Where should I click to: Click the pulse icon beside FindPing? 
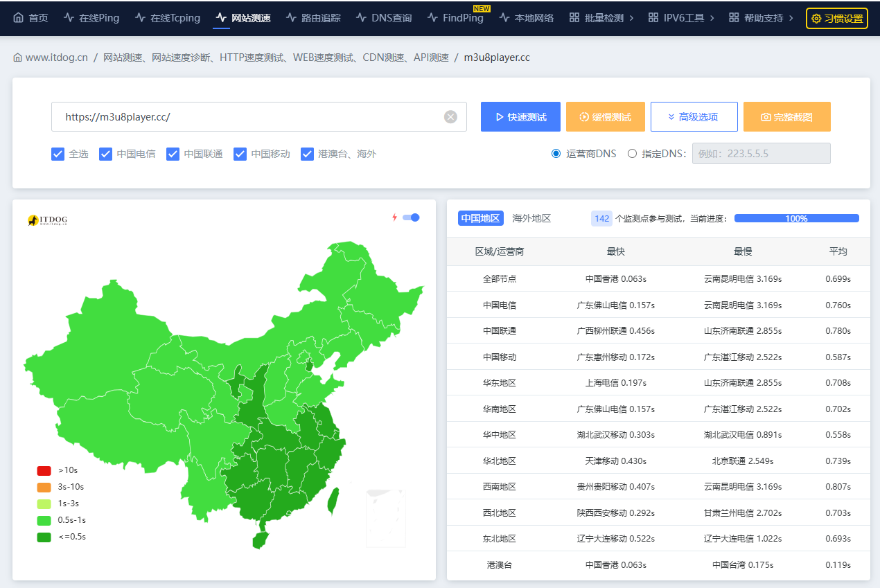[432, 18]
